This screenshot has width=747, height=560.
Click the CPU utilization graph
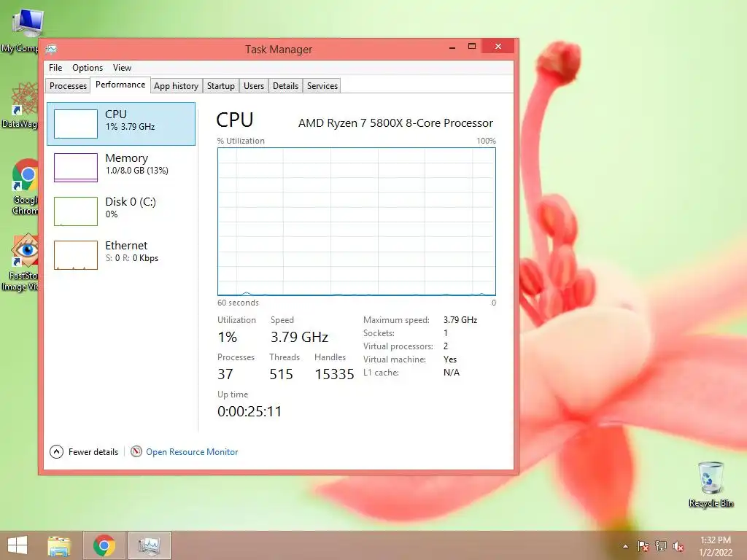coord(356,222)
